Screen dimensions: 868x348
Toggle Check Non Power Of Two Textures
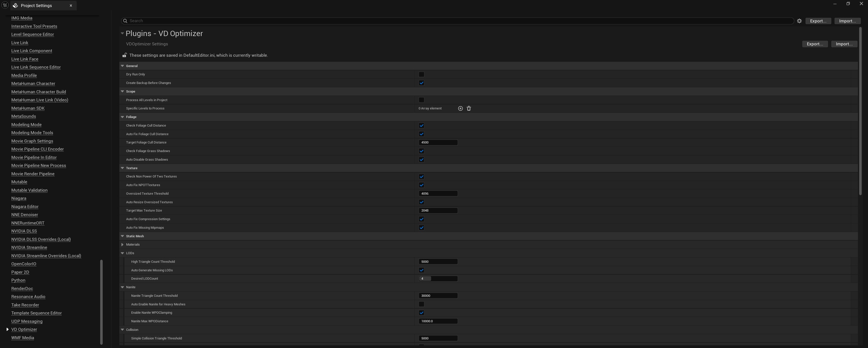421,176
